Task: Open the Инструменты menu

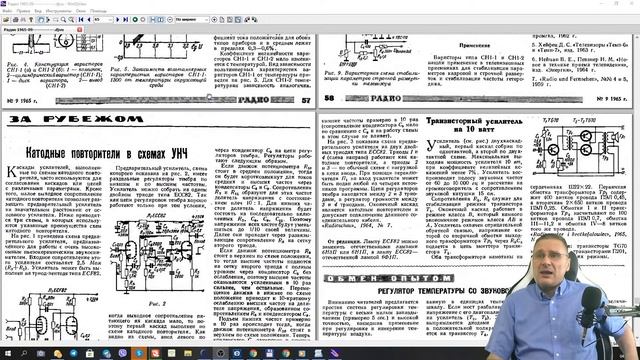Action: click(x=59, y=11)
